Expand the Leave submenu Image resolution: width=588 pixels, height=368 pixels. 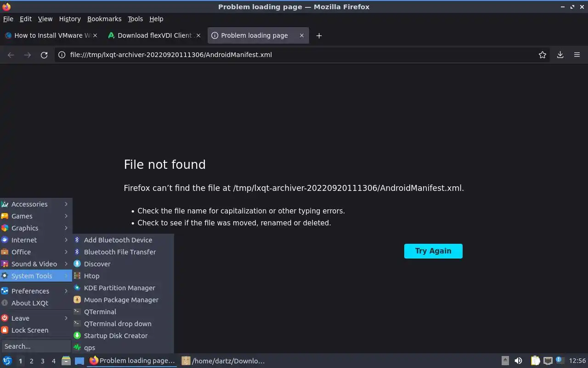(x=36, y=318)
